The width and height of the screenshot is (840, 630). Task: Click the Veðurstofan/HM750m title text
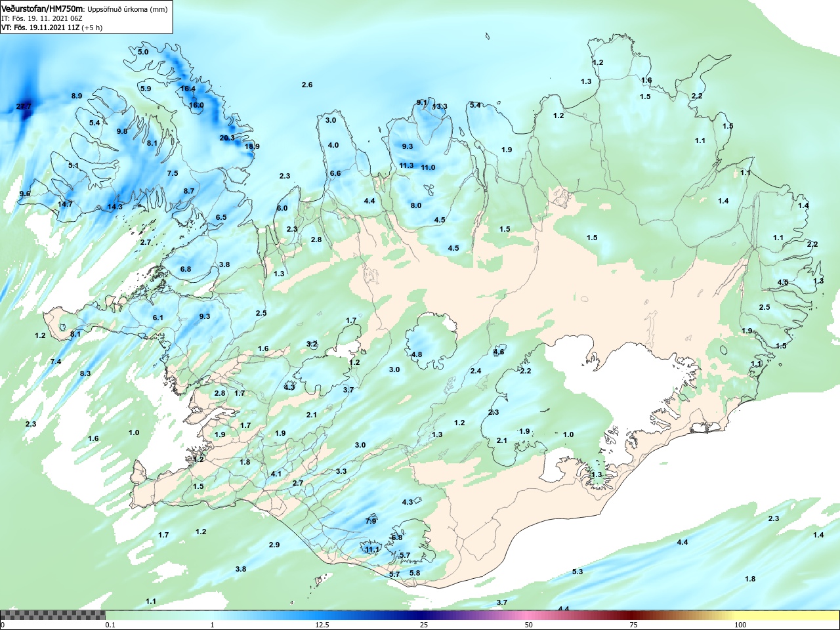(43, 9)
